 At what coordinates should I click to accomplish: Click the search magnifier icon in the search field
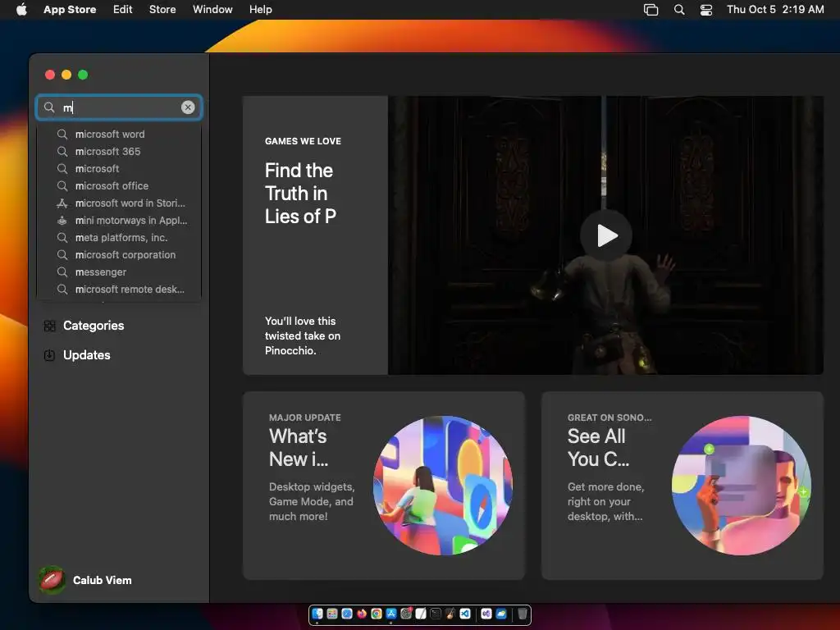coord(48,107)
